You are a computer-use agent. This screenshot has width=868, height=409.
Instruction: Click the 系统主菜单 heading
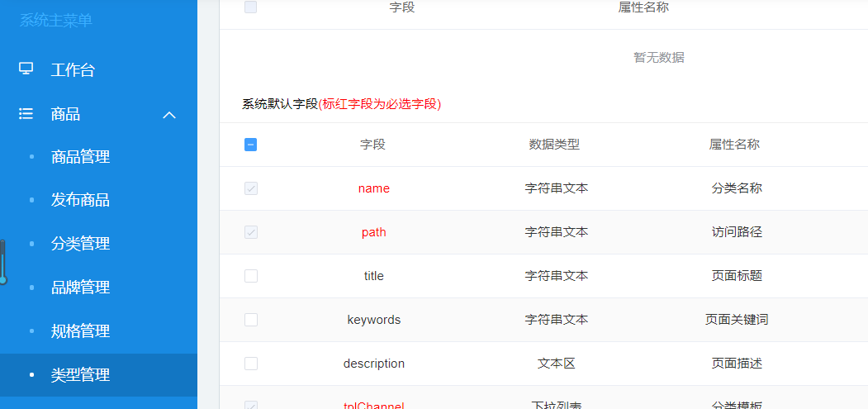click(56, 21)
